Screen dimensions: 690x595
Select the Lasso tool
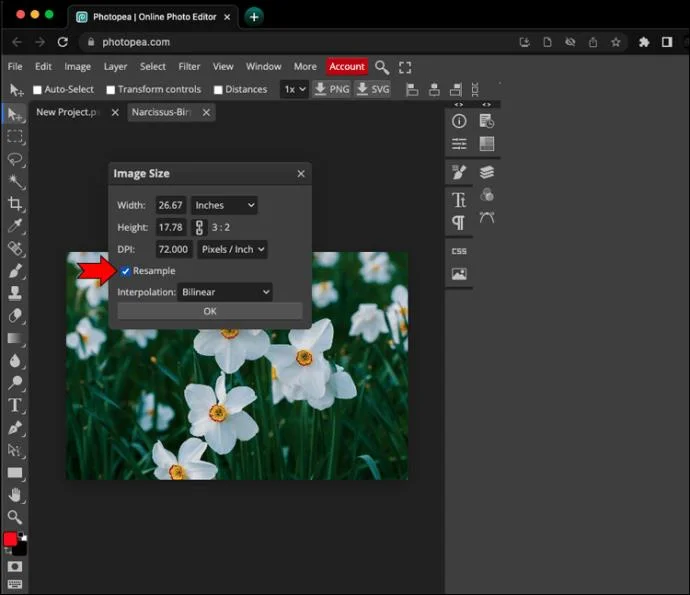(15, 159)
